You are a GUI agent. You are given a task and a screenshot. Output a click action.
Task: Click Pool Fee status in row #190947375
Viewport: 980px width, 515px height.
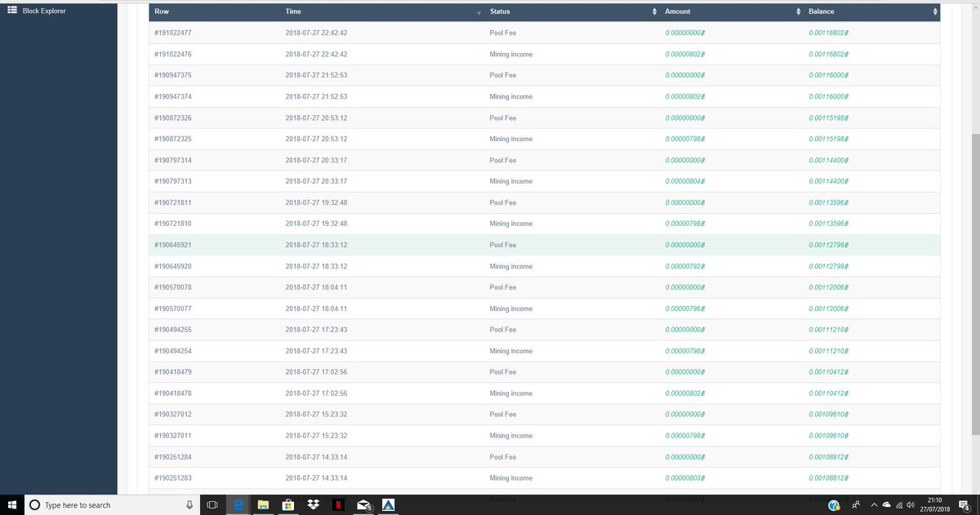click(503, 75)
